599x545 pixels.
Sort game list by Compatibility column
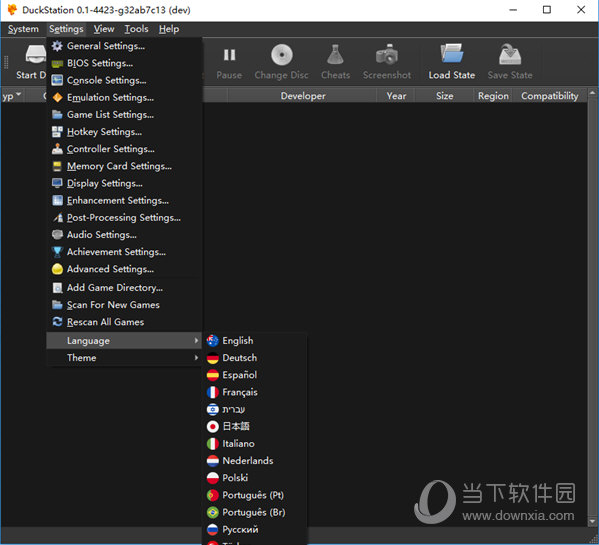[549, 96]
